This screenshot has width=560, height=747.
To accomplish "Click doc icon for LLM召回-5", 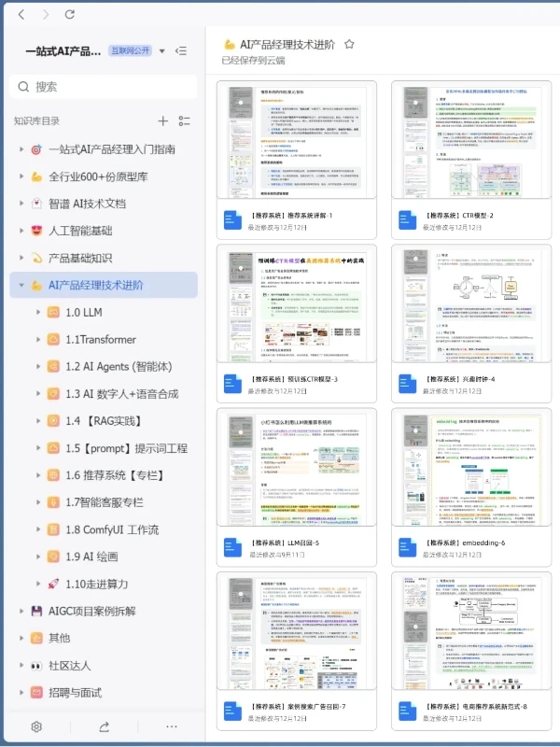I will tap(232, 547).
